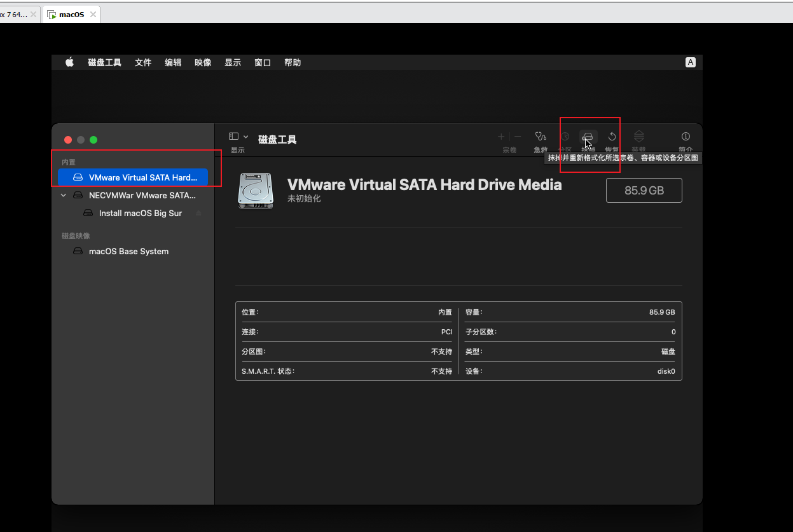Click the 内置 sidebar section header

tap(69, 162)
